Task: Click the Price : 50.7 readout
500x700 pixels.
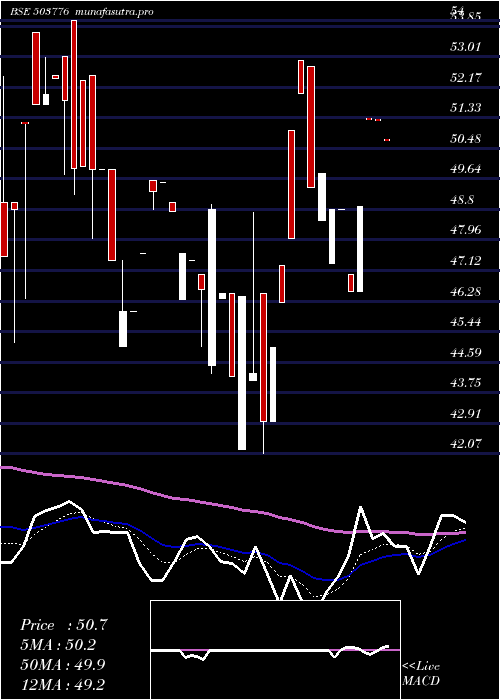Action: coord(64,625)
